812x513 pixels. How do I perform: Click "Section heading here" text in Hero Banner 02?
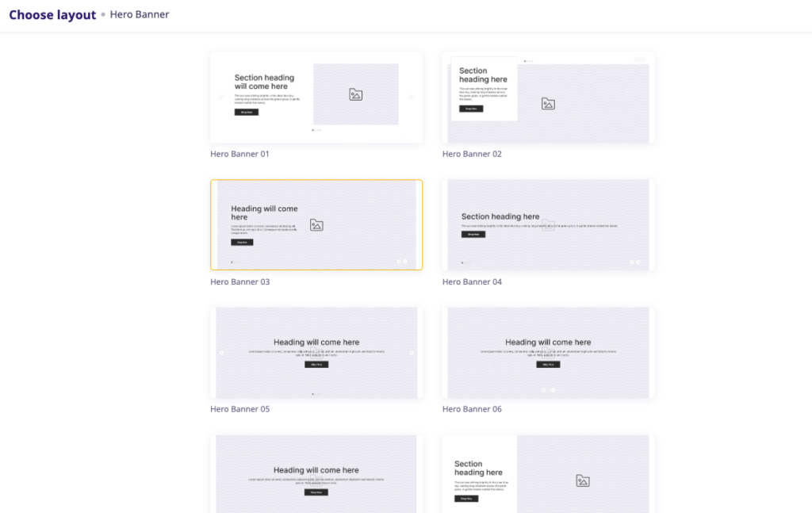point(483,75)
